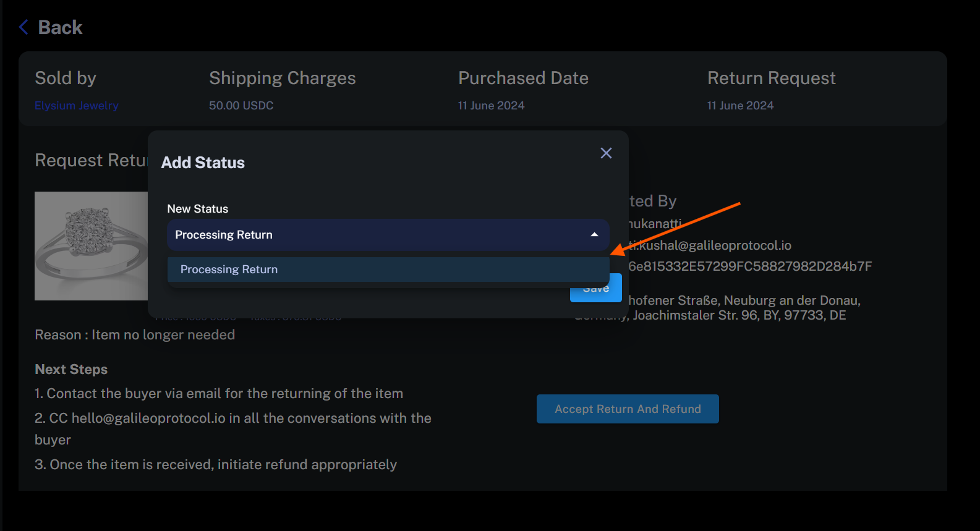Click the ring product thumbnail

click(91, 246)
